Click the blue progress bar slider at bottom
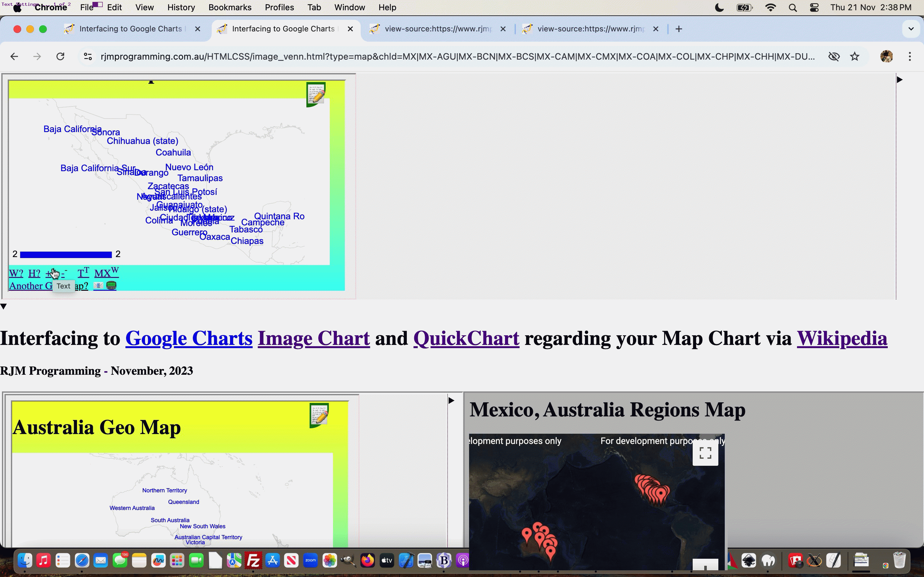 tap(64, 254)
